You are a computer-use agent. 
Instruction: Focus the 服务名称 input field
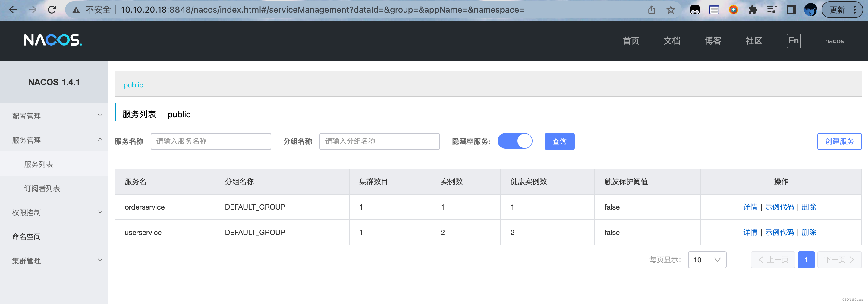tap(211, 141)
